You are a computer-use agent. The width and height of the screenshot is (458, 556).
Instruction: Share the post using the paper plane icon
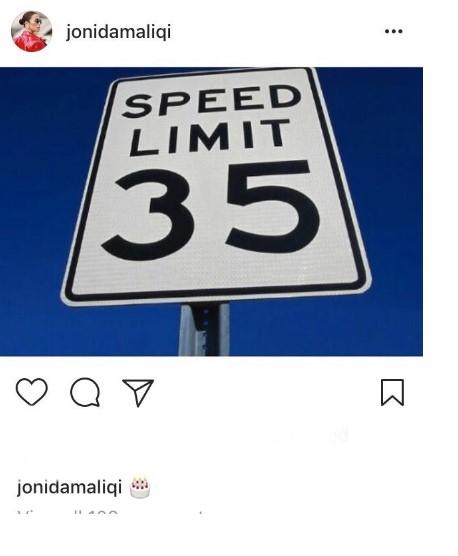[x=138, y=392]
